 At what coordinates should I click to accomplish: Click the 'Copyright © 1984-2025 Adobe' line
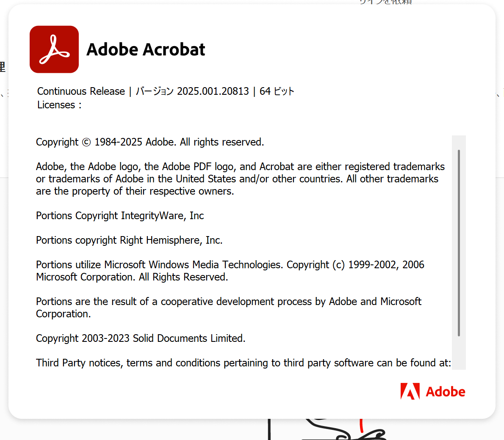click(x=150, y=142)
